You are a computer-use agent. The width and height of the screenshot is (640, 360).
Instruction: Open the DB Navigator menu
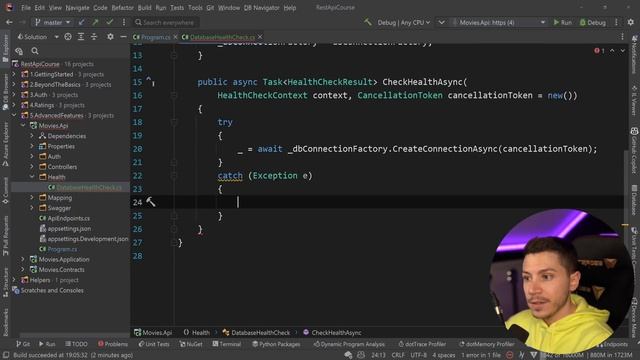[262, 8]
